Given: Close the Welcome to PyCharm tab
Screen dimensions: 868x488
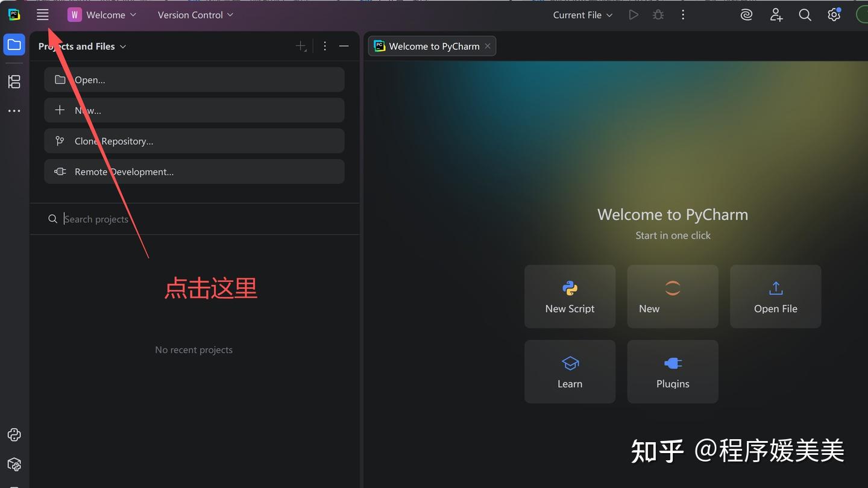Looking at the screenshot, I should pyautogui.click(x=488, y=46).
